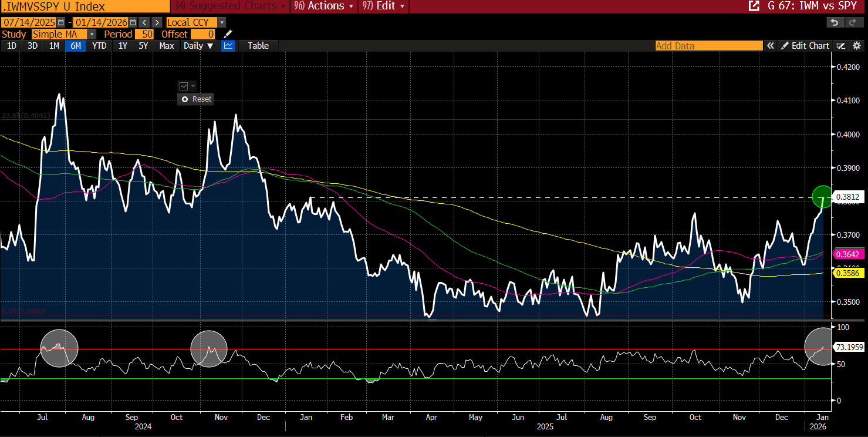Click the yellow 0.3586 moving average label
868x437 pixels.
pyautogui.click(x=849, y=273)
